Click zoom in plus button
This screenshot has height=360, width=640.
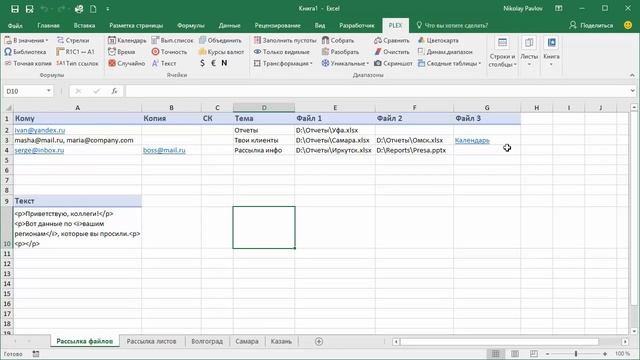(605, 353)
